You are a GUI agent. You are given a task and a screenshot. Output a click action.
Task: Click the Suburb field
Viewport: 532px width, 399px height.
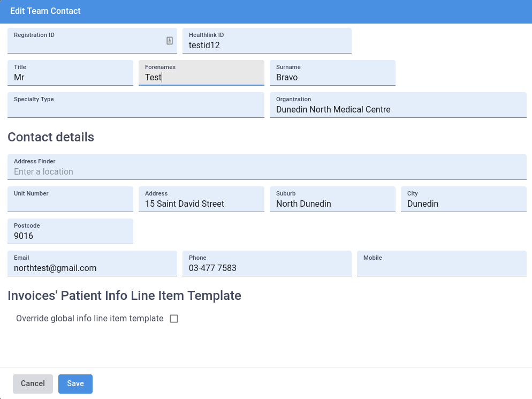[332, 204]
